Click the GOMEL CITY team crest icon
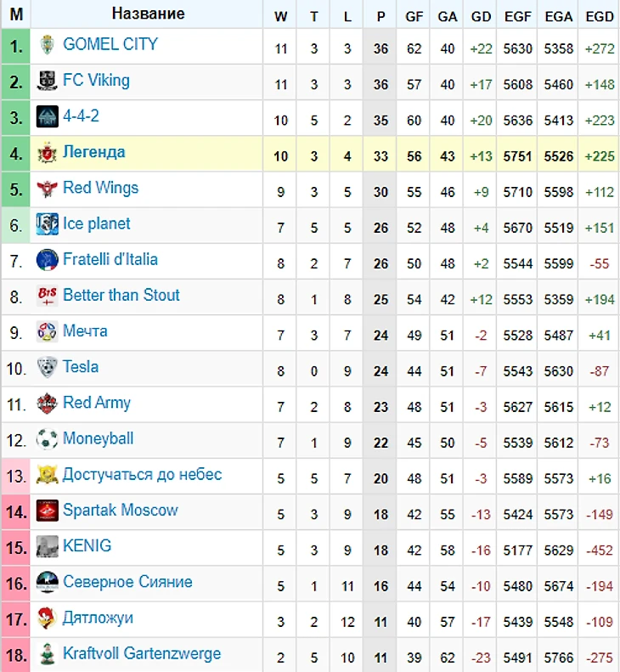Screen dimensions: 620x672 [x=47, y=45]
